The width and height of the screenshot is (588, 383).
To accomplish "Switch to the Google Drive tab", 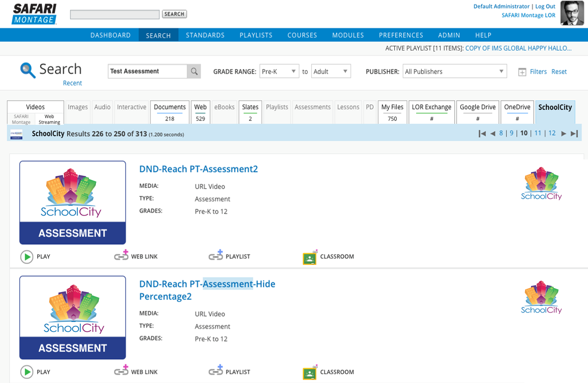I will (478, 112).
